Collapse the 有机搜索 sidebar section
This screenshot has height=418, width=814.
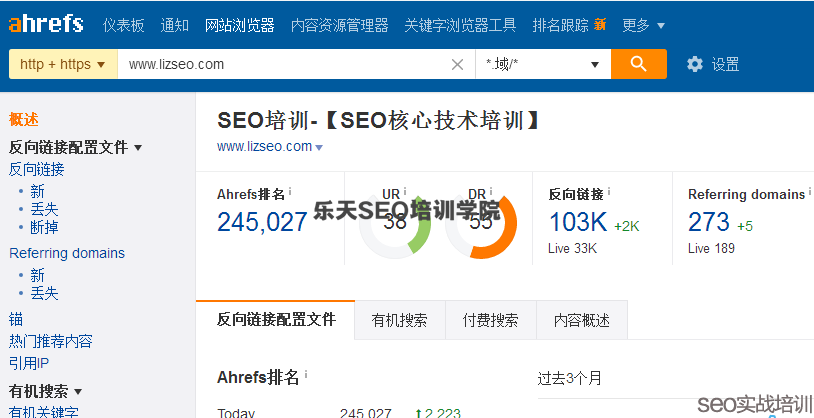pos(78,391)
